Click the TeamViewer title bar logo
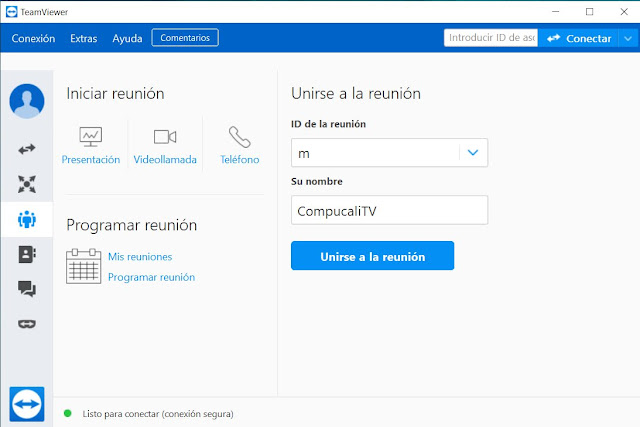 11,12
